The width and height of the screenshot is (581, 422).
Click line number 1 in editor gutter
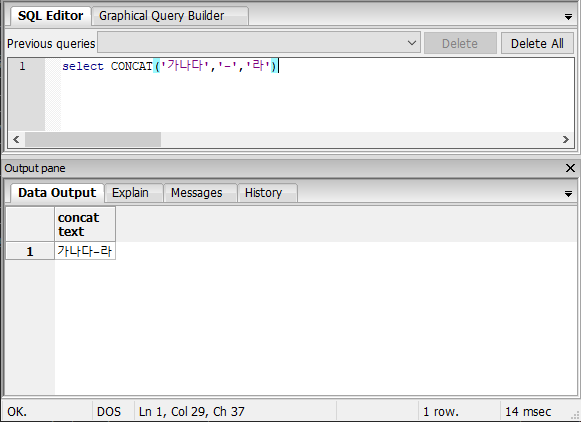tap(22, 66)
